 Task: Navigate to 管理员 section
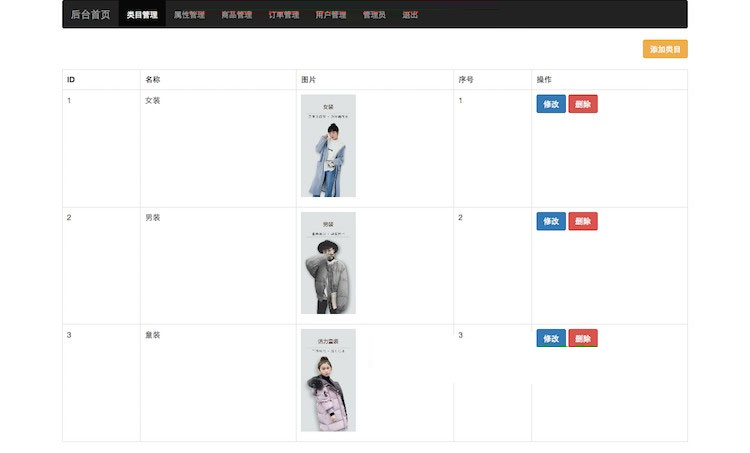[x=374, y=14]
